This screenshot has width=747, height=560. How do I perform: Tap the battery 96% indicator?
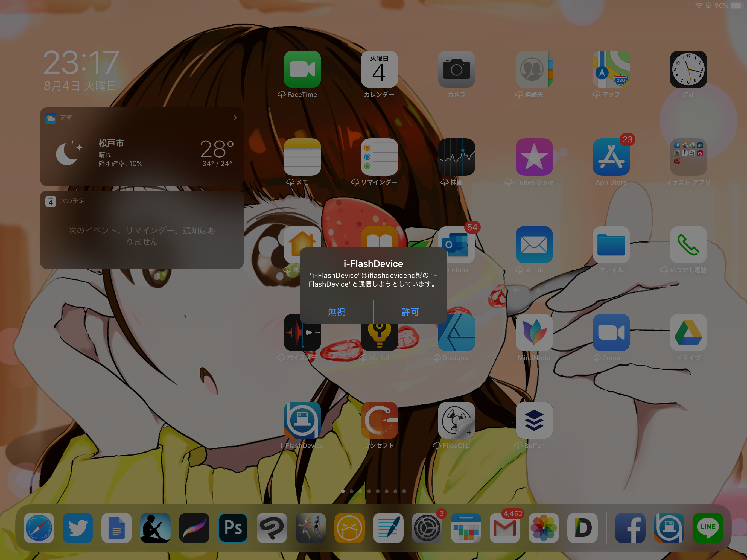pyautogui.click(x=728, y=5)
